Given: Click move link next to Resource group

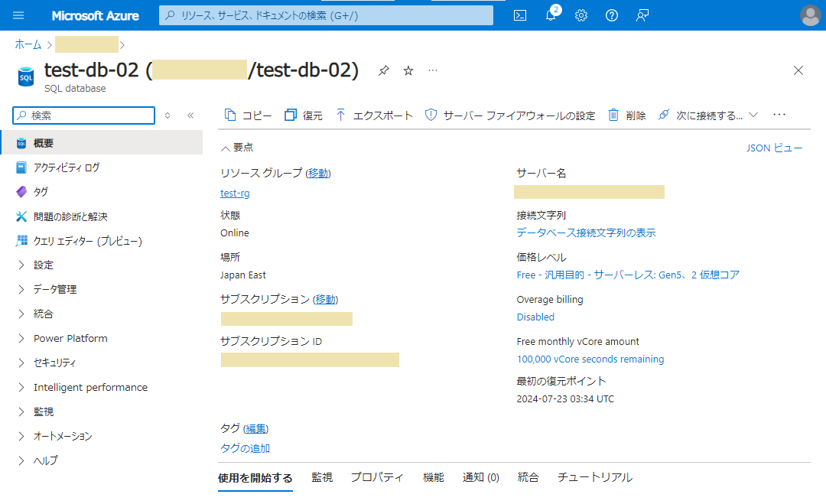Looking at the screenshot, I should click(318, 173).
